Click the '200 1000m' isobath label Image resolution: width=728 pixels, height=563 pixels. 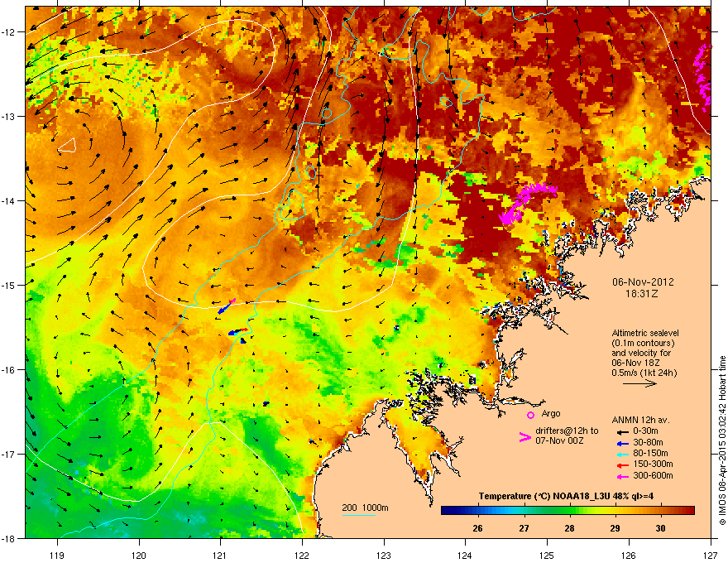365,508
